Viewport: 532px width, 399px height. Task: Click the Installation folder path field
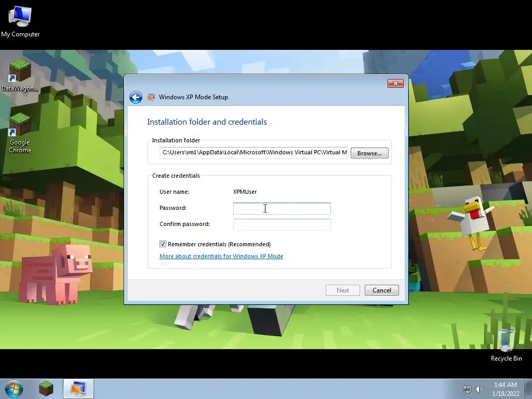pos(254,152)
